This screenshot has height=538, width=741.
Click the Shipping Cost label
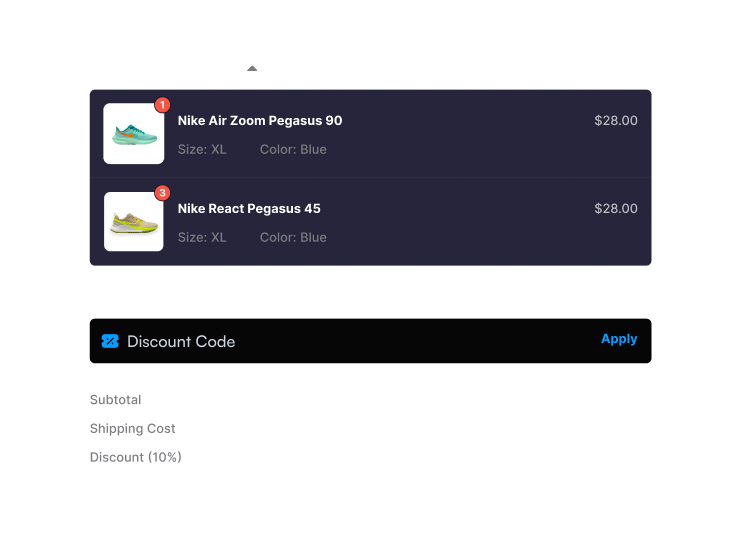[132, 429]
